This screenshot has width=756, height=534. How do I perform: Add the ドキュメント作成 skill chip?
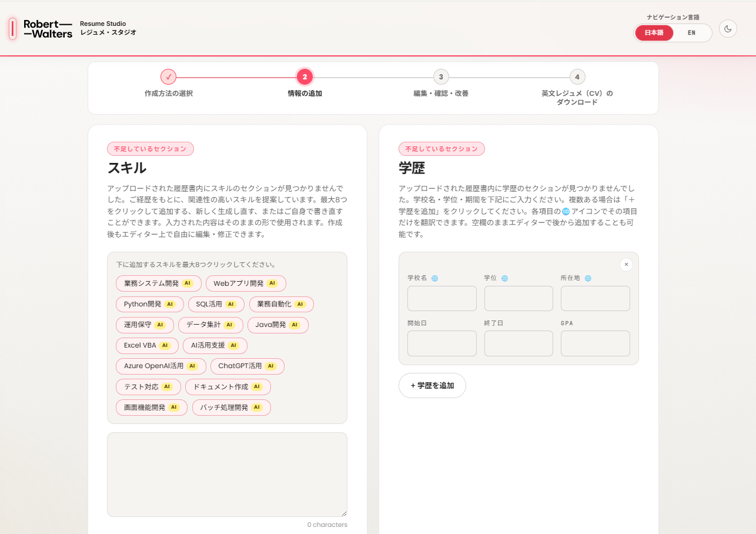(228, 387)
